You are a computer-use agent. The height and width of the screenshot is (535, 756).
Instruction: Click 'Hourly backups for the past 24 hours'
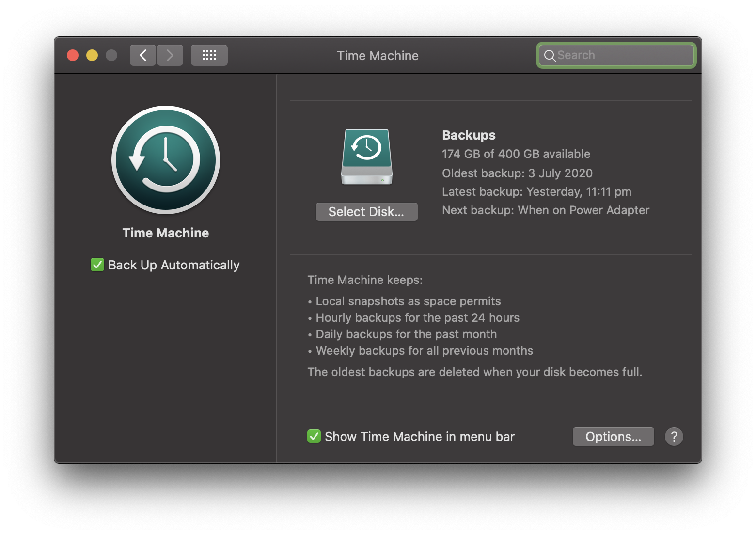(413, 318)
